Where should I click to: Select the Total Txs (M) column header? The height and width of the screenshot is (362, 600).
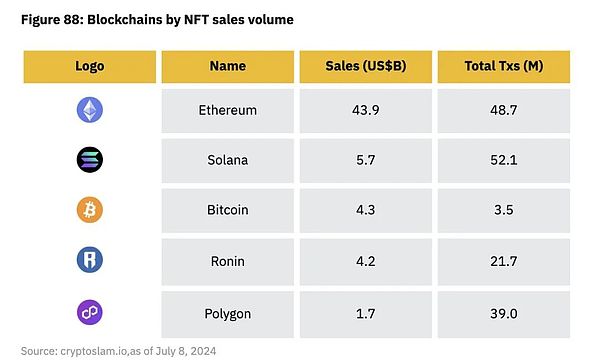pyautogui.click(x=504, y=67)
